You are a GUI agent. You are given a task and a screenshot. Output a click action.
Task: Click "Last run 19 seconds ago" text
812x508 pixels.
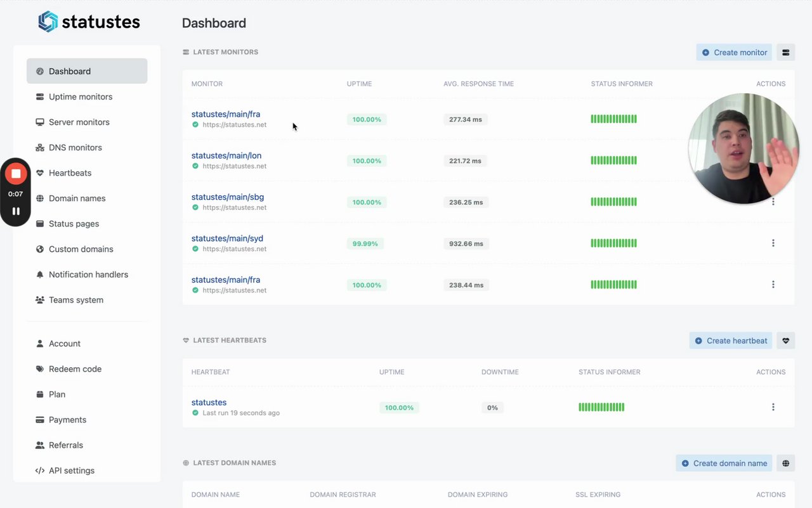[241, 413]
